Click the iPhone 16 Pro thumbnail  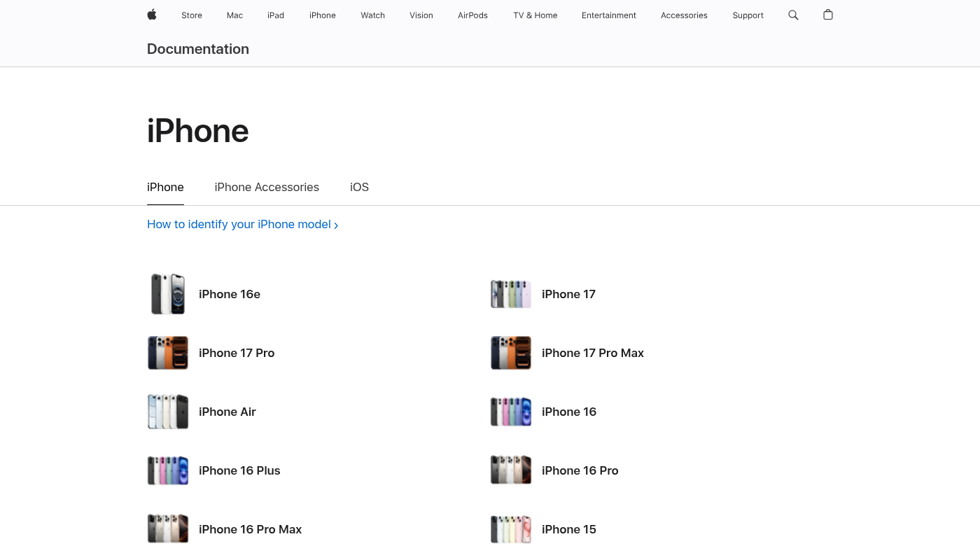[x=511, y=470]
